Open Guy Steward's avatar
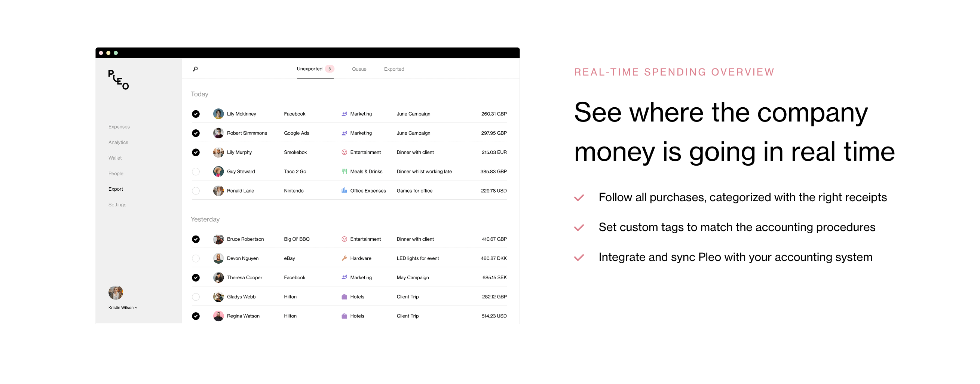Image resolution: width=980 pixels, height=384 pixels. (218, 172)
